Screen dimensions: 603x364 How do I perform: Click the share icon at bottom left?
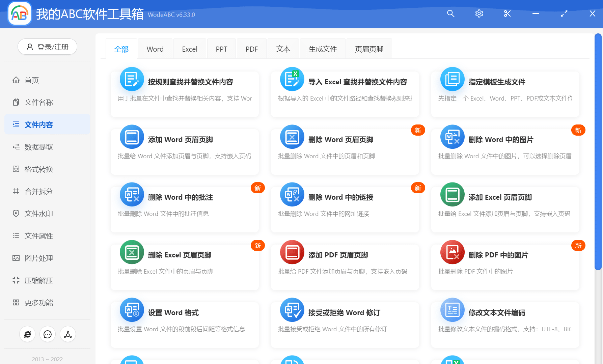coord(67,334)
